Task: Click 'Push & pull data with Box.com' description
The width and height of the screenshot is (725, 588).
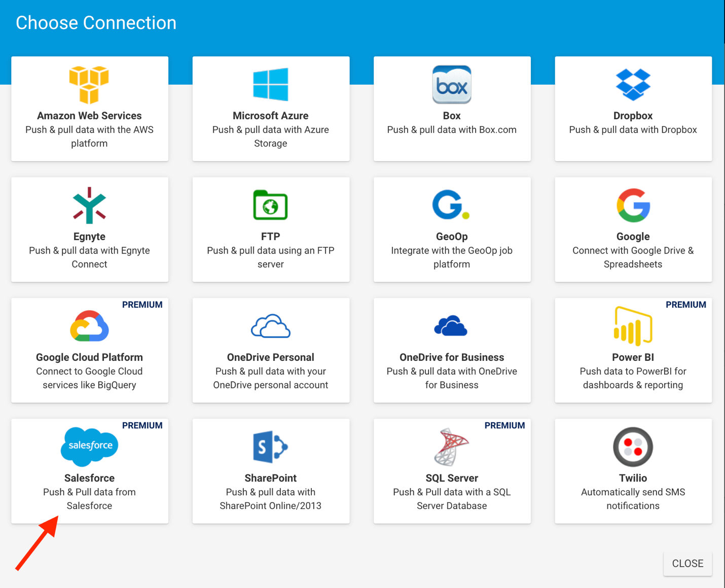Action: point(452,130)
